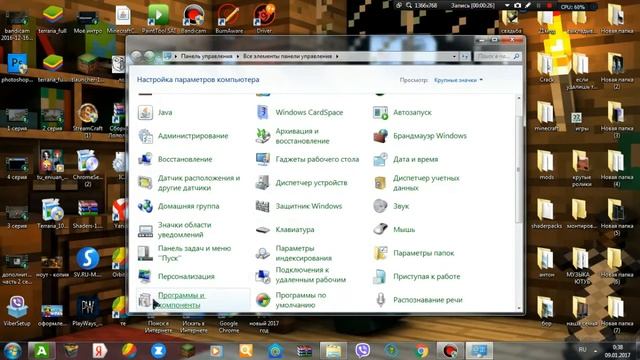Open the Гаджеты рабочего стола link
This screenshot has width=640, height=360.
[x=317, y=159]
